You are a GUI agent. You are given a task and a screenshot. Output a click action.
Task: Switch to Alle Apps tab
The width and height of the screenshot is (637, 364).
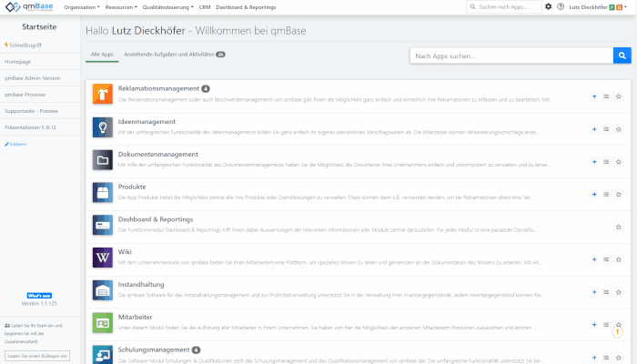(102, 55)
